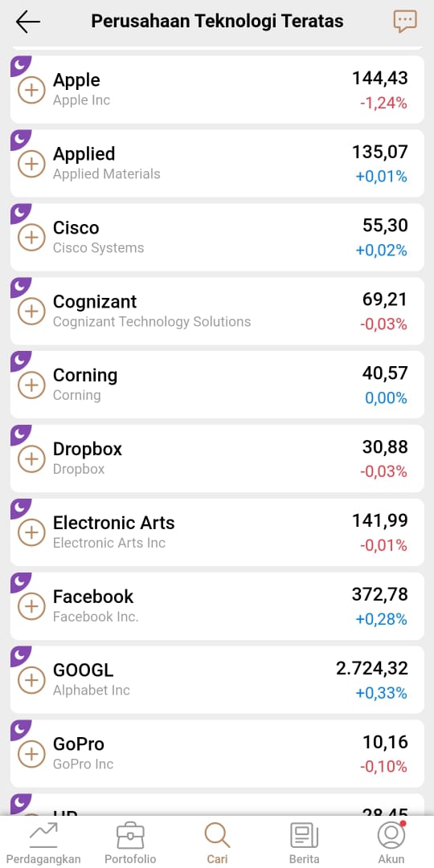Screen dimensions: 434x868
Task: Switch to the Perdagangkan tab
Action: [x=43, y=843]
